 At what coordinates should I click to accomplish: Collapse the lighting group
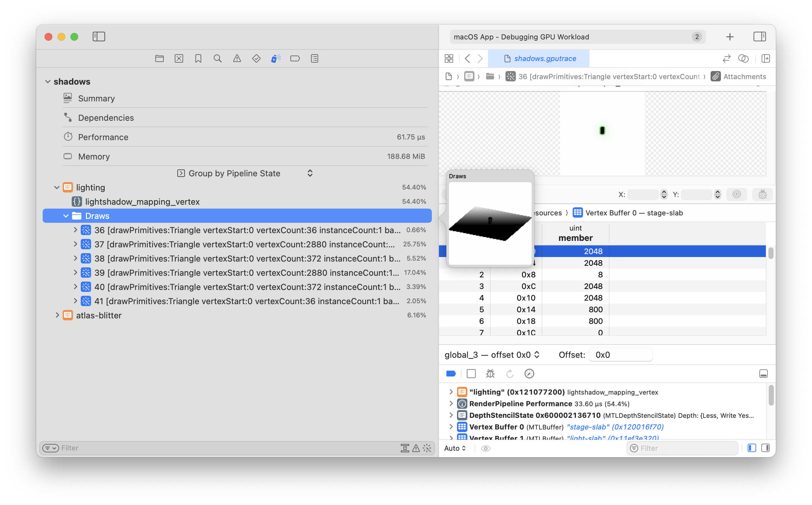tap(57, 188)
